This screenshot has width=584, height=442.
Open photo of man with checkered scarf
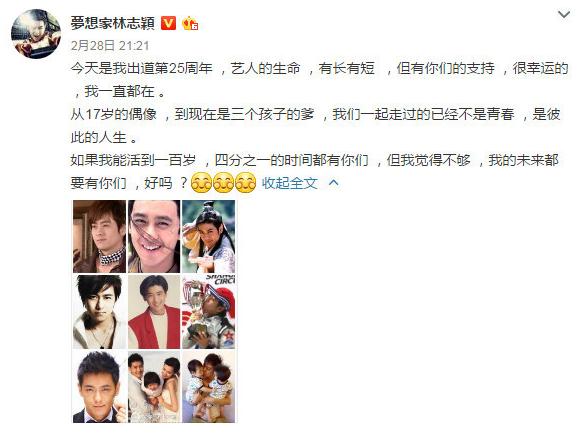click(x=99, y=236)
